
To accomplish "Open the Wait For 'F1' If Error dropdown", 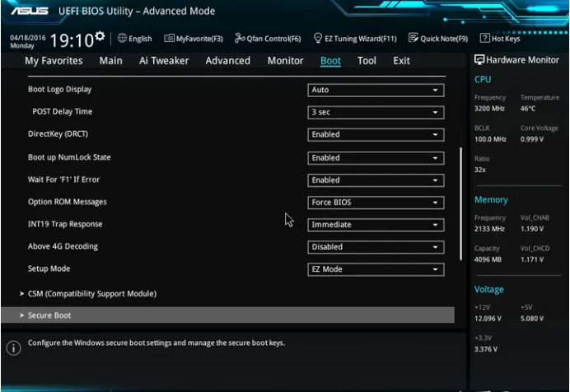I will 376,180.
